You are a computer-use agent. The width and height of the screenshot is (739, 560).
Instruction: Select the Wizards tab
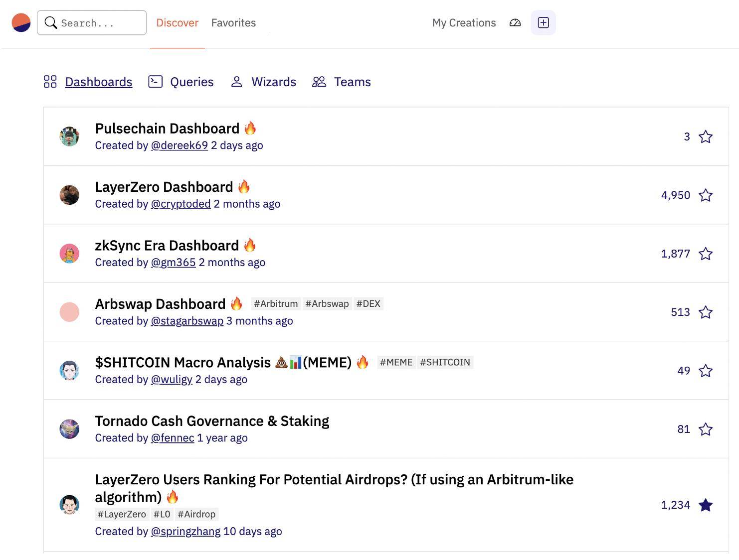(x=274, y=82)
